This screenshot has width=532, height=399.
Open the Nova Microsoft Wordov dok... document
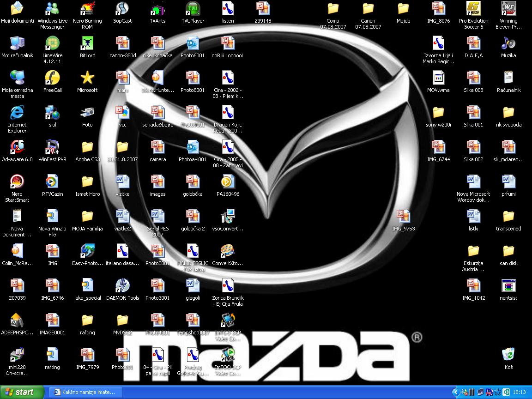pyautogui.click(x=474, y=182)
